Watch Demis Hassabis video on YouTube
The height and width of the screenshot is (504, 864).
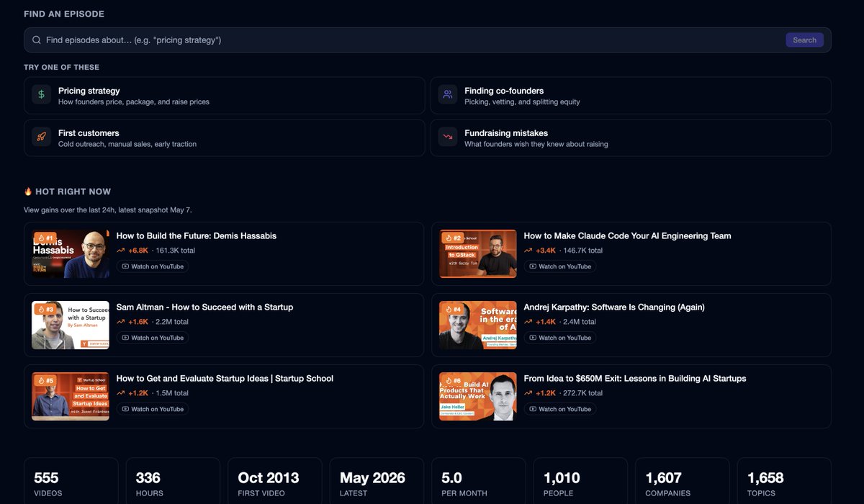click(153, 266)
